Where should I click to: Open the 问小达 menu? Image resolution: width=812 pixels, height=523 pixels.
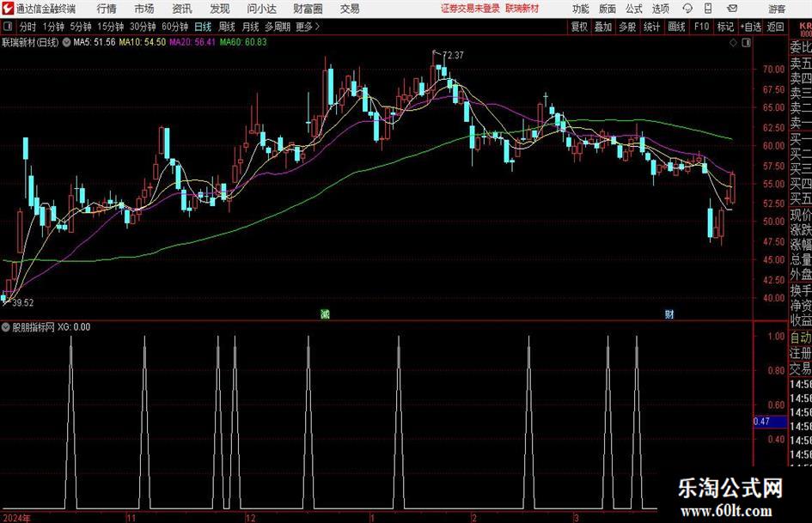(261, 9)
